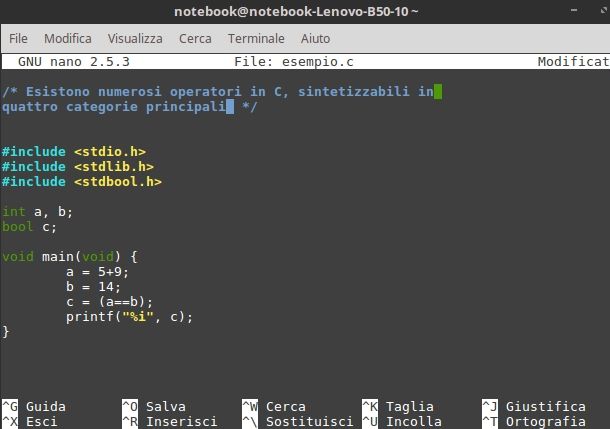Open the Visualizza menu
The width and height of the screenshot is (610, 429).
[135, 39]
